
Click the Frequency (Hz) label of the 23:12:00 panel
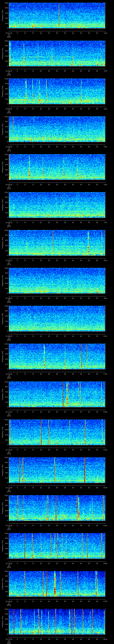(x=3, y=432)
